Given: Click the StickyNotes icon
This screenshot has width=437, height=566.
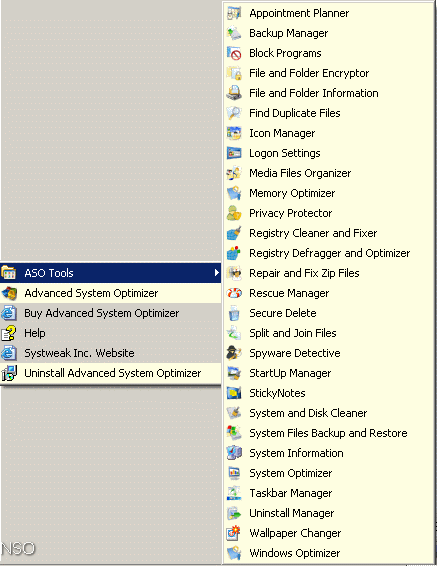Looking at the screenshot, I should pyautogui.click(x=234, y=393).
